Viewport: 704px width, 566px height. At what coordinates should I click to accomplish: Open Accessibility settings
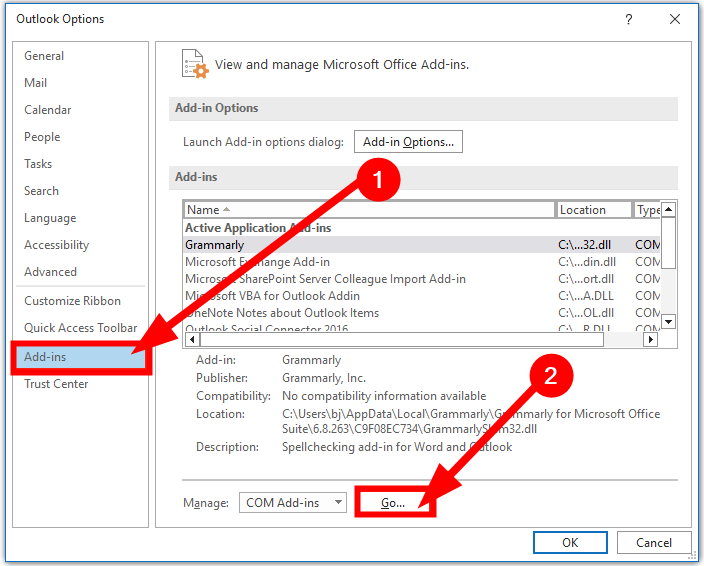tap(57, 245)
